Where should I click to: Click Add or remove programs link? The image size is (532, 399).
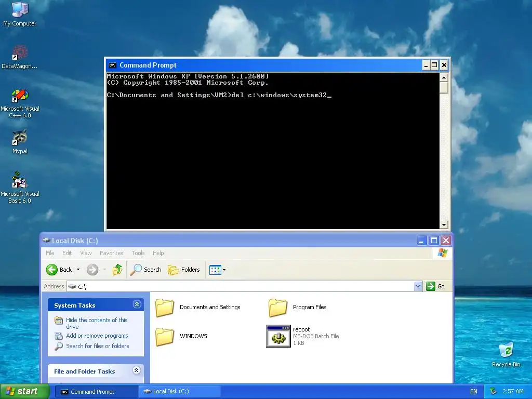pos(97,336)
